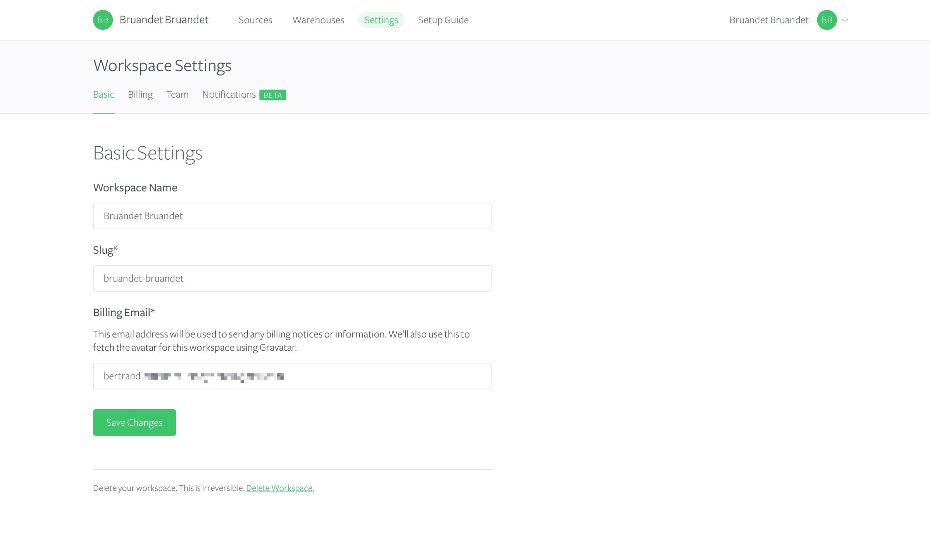Focus the Billing Email input field
Image resolution: width=930 pixels, height=560 pixels.
click(292, 376)
